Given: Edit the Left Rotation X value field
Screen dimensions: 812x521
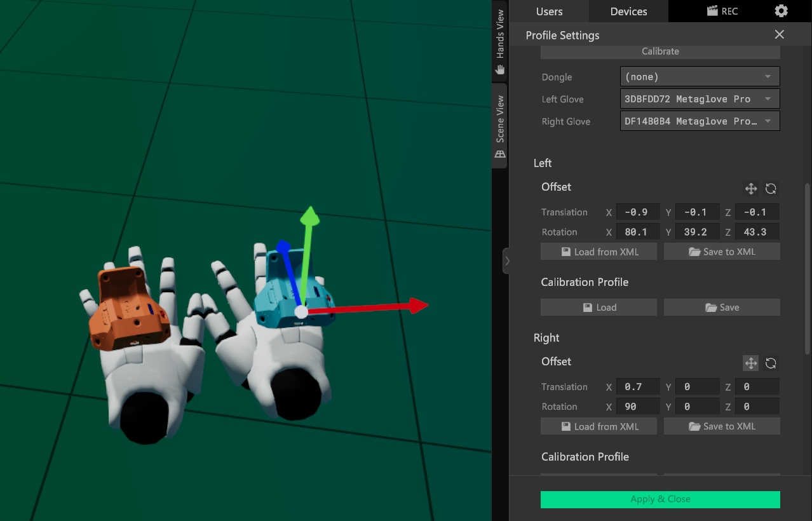Looking at the screenshot, I should pos(638,233).
